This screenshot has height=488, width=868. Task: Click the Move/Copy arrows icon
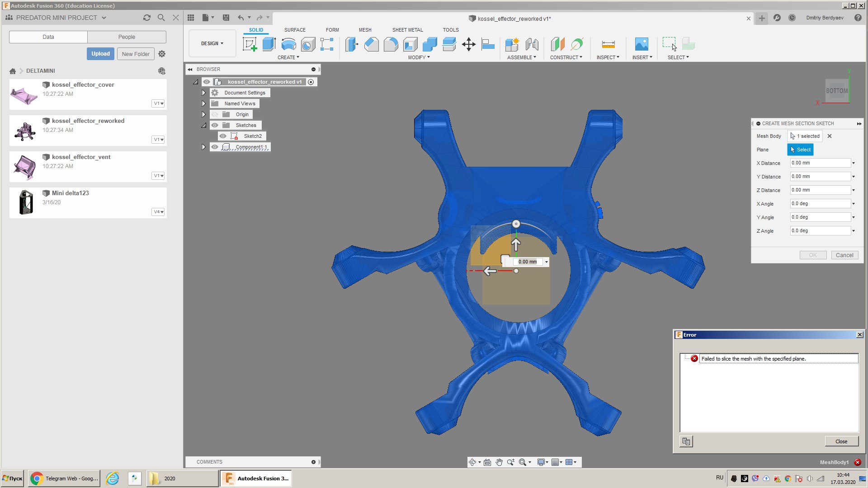pyautogui.click(x=468, y=44)
